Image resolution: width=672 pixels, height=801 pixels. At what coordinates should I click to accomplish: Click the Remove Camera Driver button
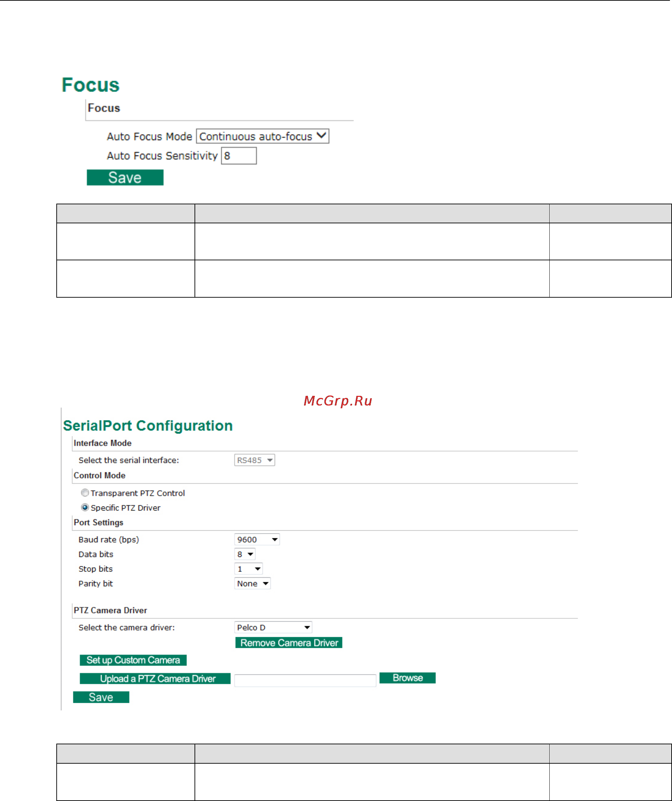coord(288,643)
